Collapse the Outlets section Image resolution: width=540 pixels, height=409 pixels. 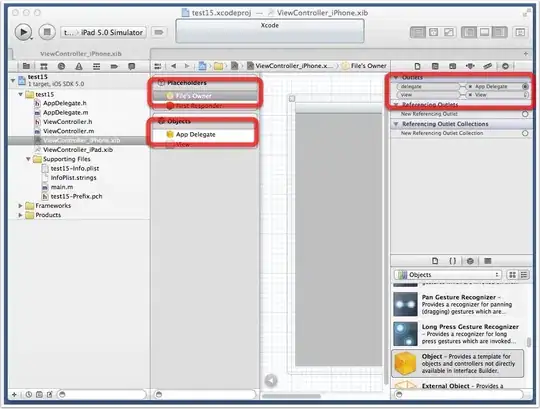pos(396,77)
